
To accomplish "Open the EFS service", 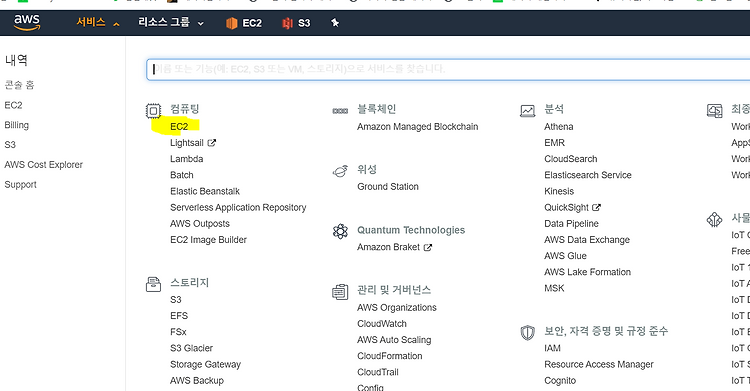I will (x=179, y=316).
